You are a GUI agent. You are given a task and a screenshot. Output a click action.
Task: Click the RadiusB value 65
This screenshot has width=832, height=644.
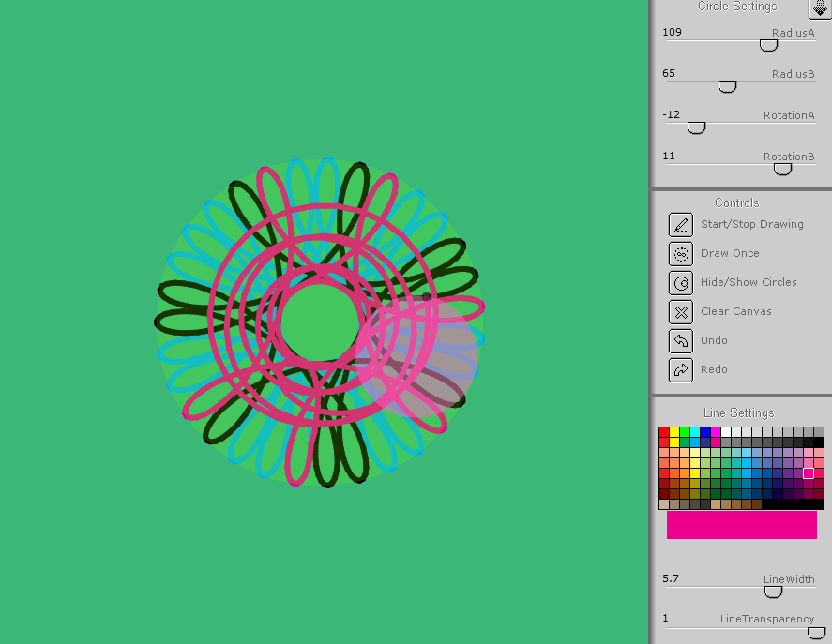(669, 73)
